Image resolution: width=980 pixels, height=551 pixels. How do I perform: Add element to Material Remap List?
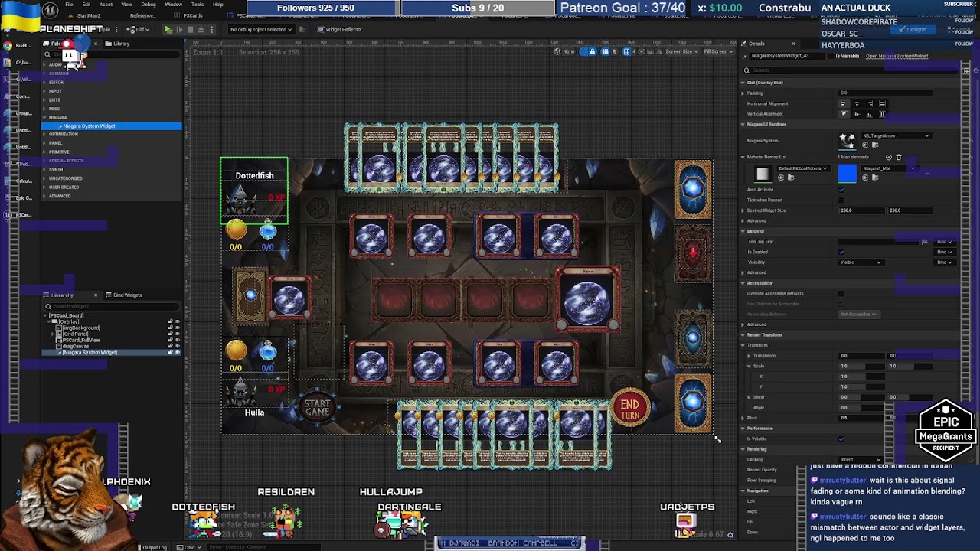coord(889,157)
